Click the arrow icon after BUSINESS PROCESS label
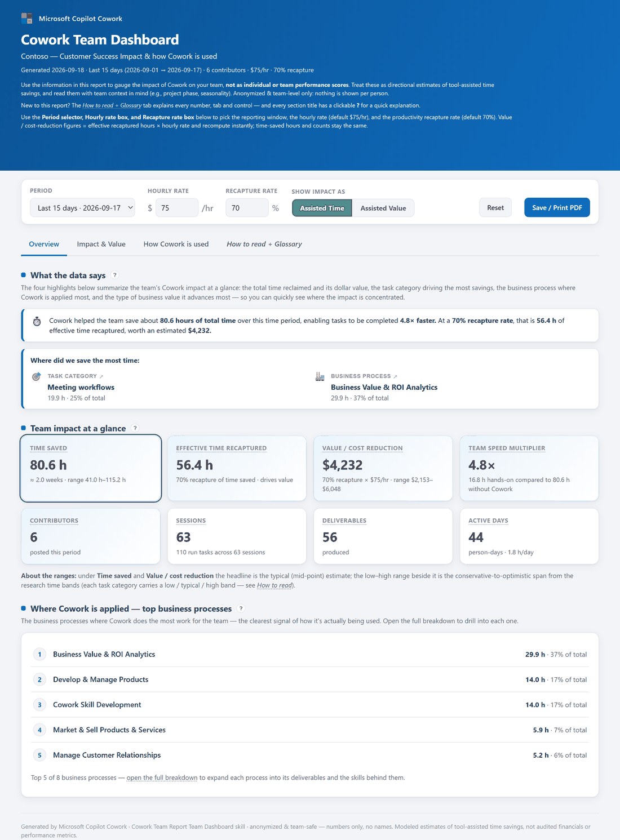 (395, 376)
